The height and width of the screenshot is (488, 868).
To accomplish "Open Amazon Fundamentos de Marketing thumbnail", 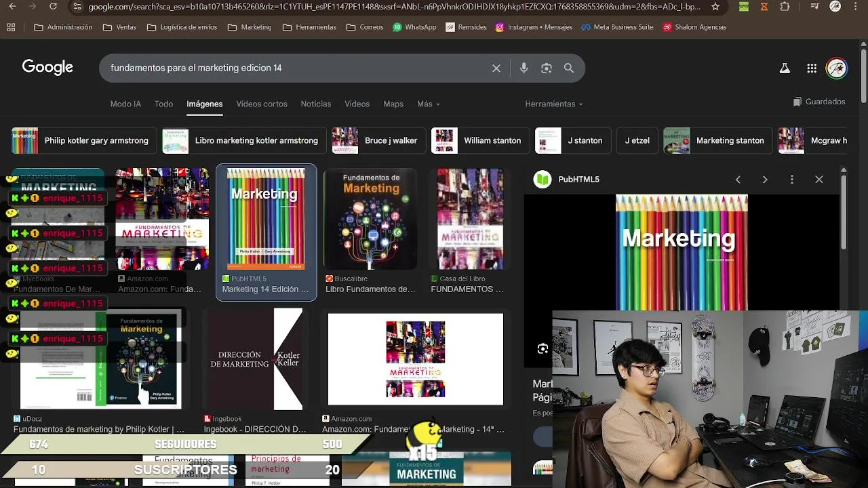I will (162, 219).
